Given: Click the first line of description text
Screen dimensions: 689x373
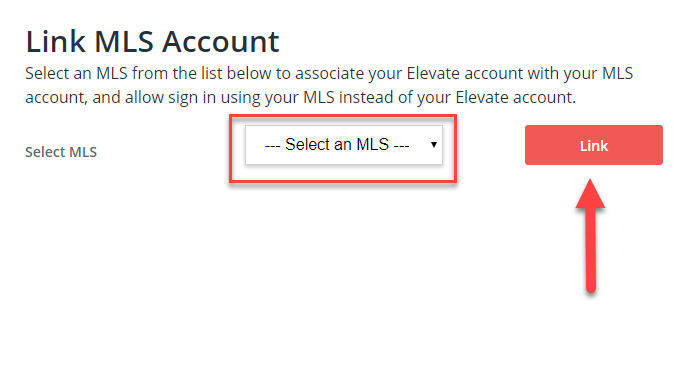Looking at the screenshot, I should coord(329,73).
